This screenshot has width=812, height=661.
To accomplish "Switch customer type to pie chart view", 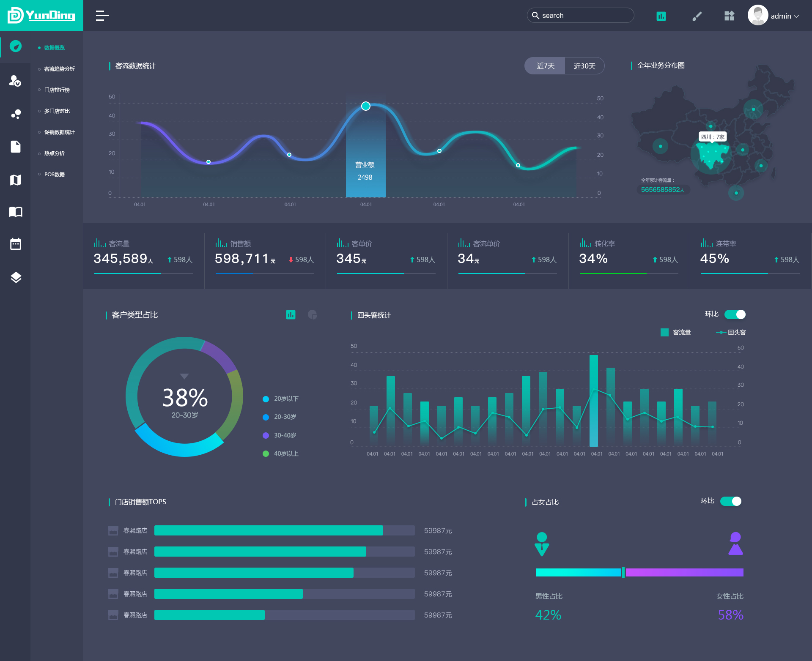I will pyautogui.click(x=313, y=314).
